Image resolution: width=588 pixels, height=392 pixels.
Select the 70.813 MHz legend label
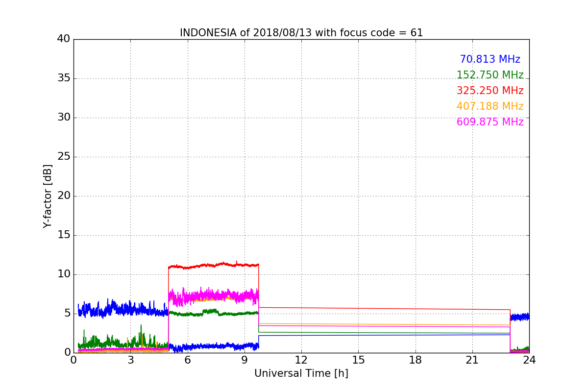tap(490, 59)
